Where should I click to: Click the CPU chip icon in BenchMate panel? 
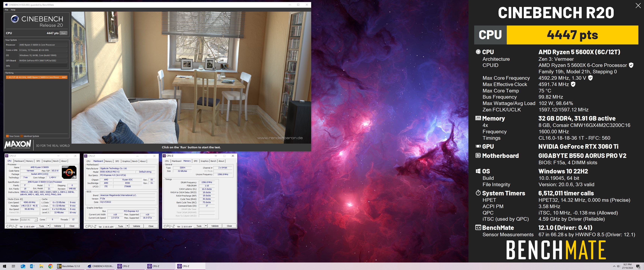pyautogui.click(x=478, y=52)
